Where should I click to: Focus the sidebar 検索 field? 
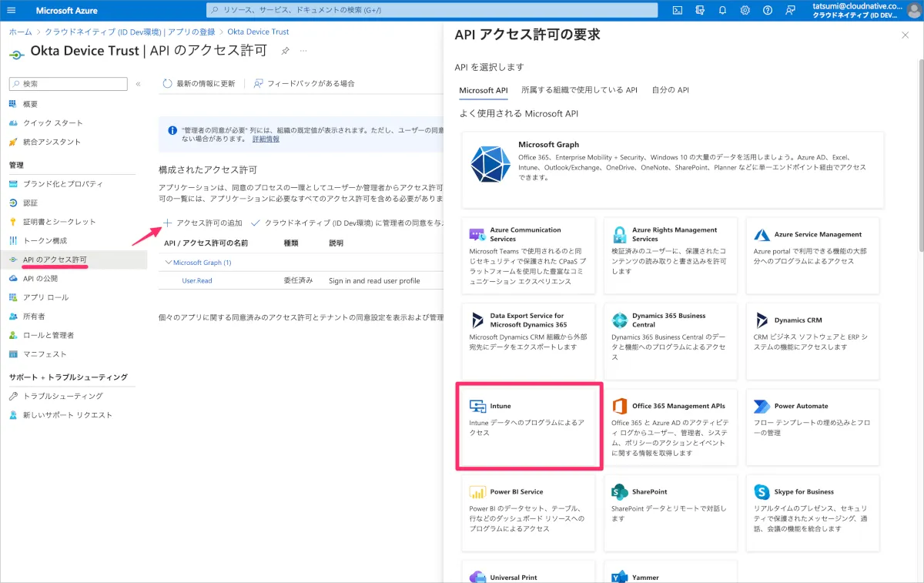pyautogui.click(x=68, y=84)
